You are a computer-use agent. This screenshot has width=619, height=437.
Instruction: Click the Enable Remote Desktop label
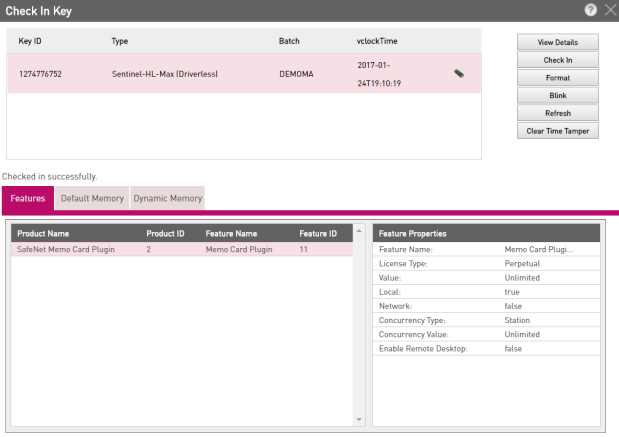coord(423,349)
